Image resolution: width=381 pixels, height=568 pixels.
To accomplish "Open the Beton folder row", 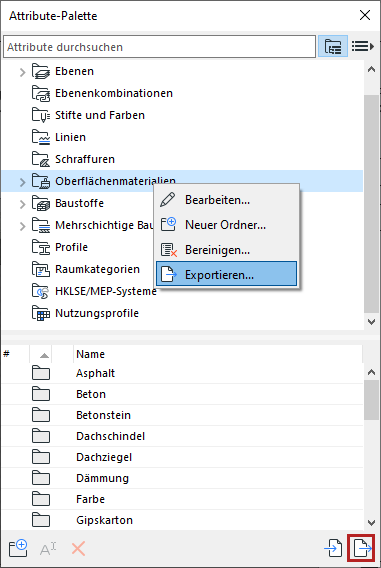I will click(x=182, y=394).
